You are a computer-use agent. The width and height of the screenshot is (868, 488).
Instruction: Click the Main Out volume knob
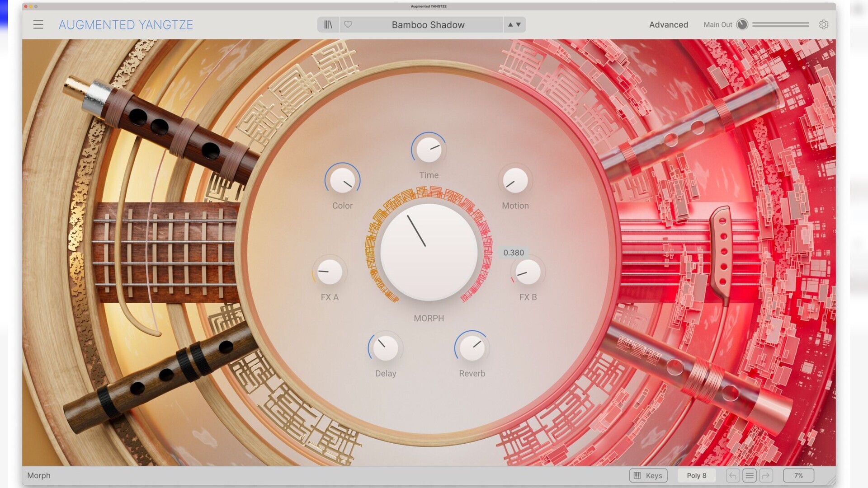coord(742,24)
